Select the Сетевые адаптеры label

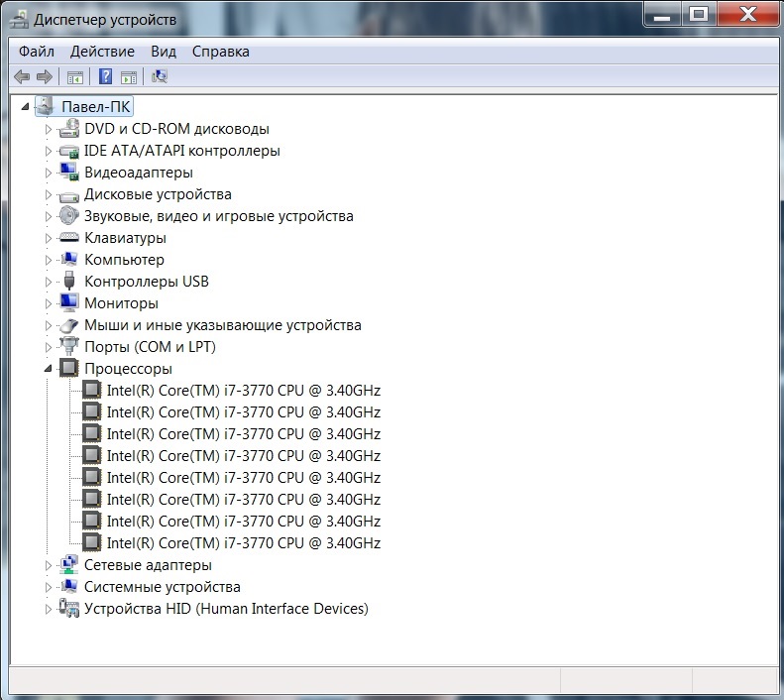pos(148,565)
